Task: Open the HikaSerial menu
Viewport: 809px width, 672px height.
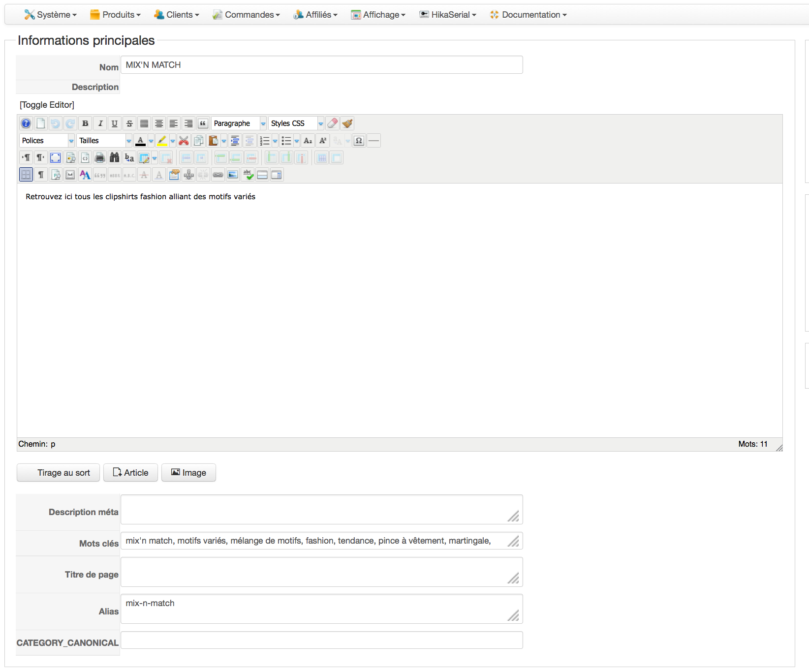Action: [448, 15]
